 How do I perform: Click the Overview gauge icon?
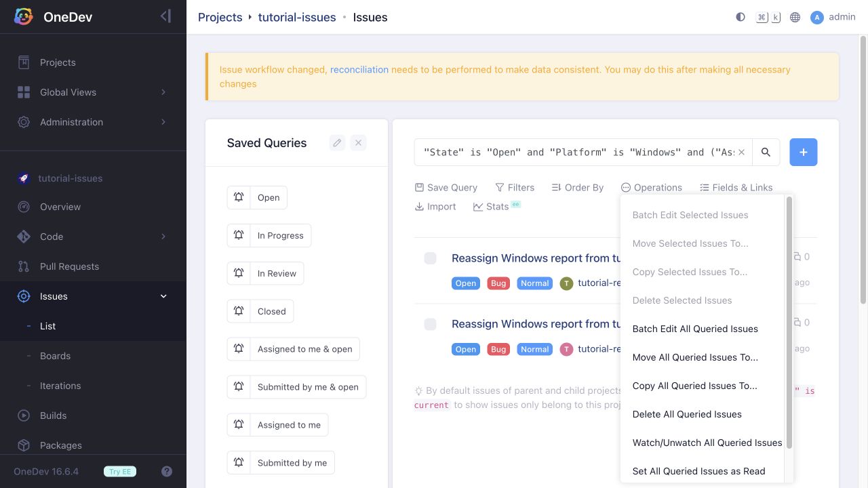coord(24,207)
